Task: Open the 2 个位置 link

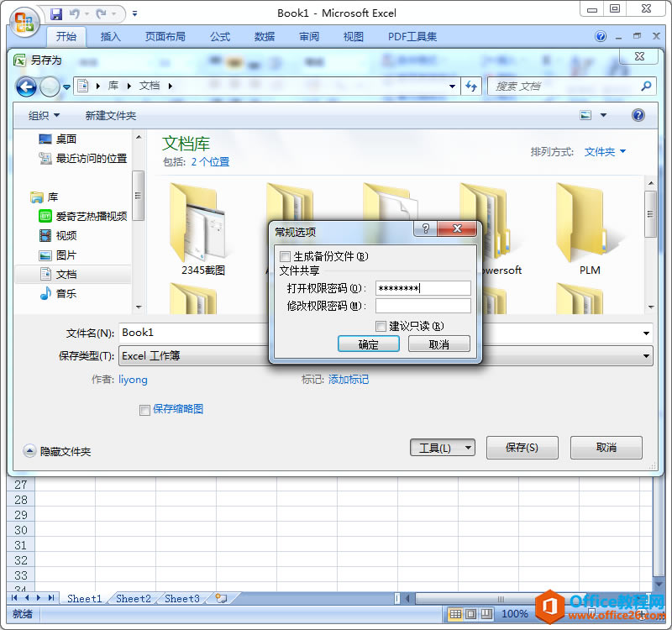Action: click(x=210, y=162)
